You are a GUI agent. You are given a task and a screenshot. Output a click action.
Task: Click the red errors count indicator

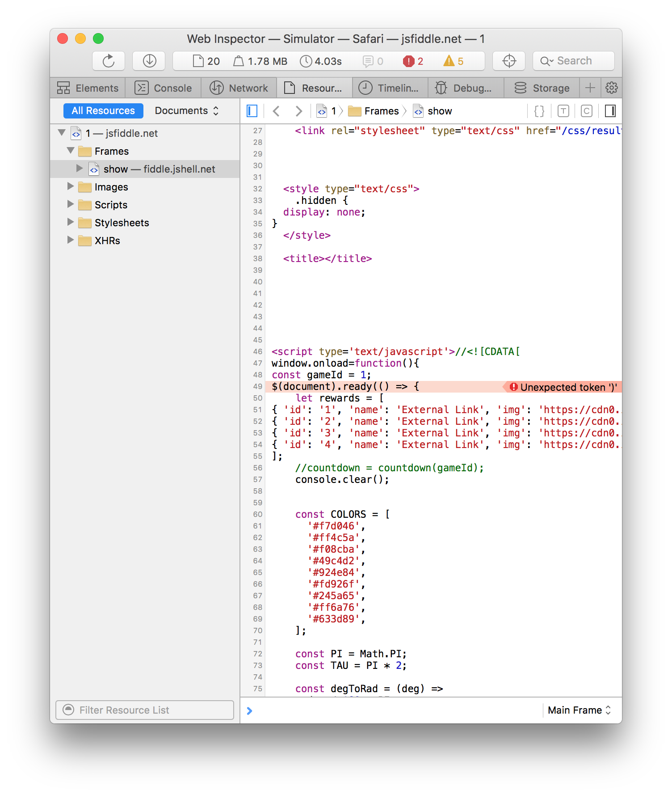click(x=413, y=61)
